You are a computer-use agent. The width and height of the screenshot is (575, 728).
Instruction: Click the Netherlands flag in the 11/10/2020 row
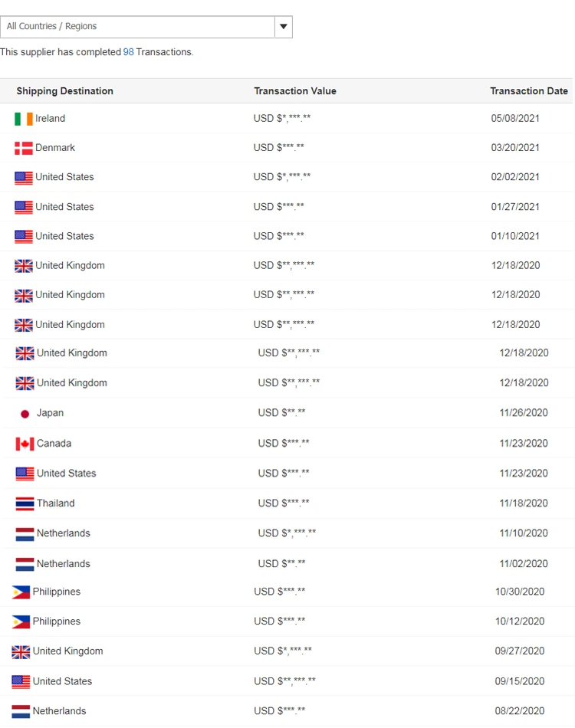point(25,534)
